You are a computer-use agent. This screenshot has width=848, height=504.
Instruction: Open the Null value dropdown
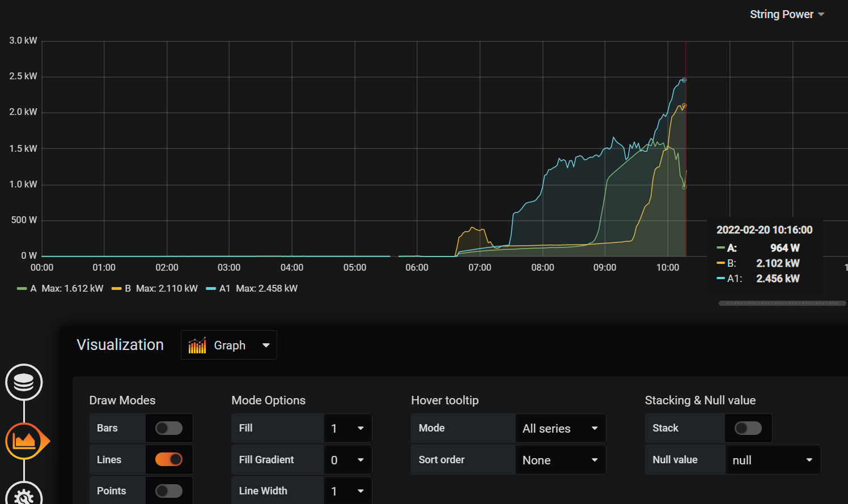pyautogui.click(x=773, y=460)
